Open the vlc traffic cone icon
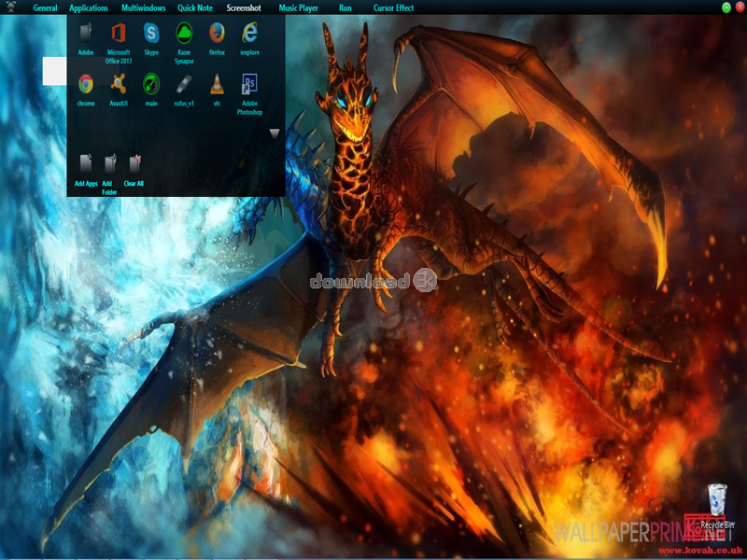Viewport: 747px width, 560px height. click(217, 84)
